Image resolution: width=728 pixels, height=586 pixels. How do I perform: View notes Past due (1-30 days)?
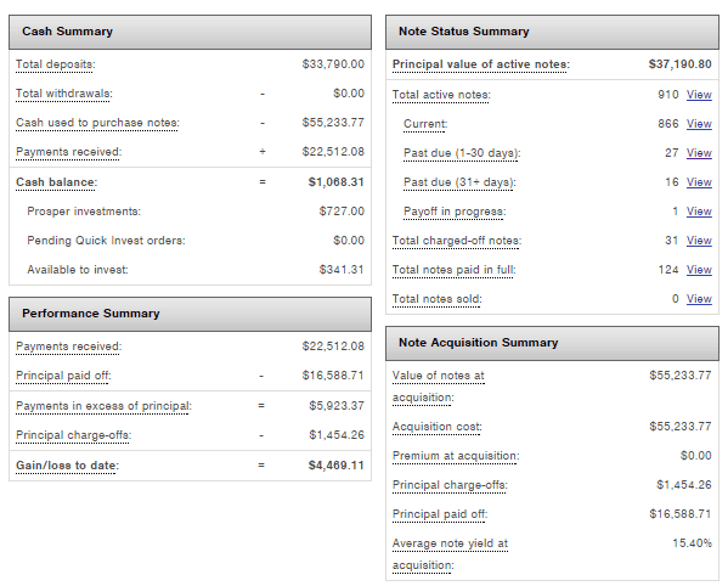click(x=699, y=153)
